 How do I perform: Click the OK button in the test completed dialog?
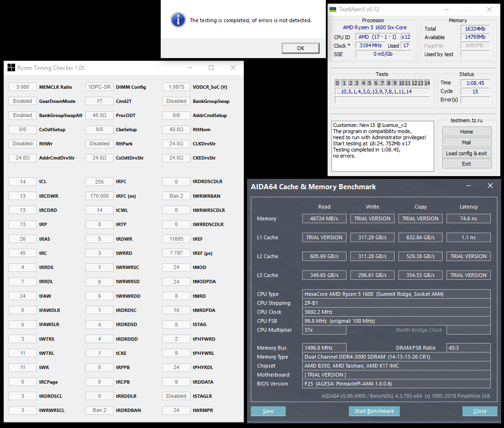point(300,48)
